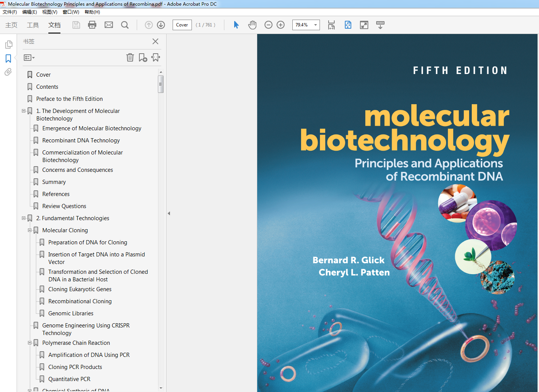539x392 pixels.
Task: Click bookmarks scrollbar up arrow
Action: (x=161, y=72)
